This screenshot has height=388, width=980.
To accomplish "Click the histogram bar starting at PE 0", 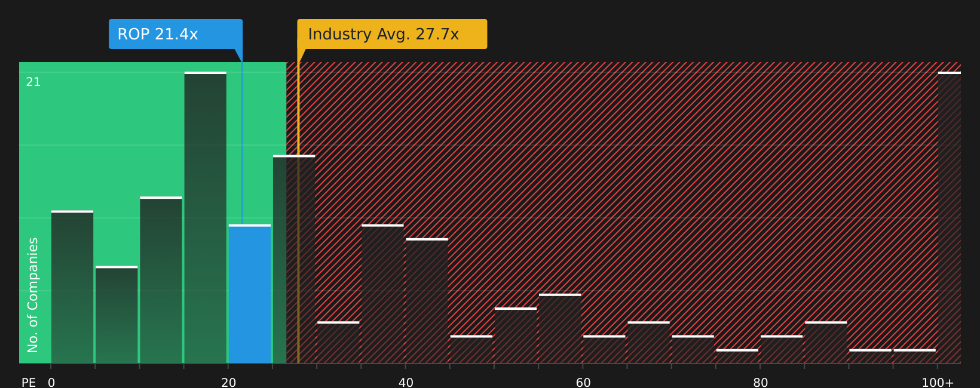I will click(x=72, y=287).
